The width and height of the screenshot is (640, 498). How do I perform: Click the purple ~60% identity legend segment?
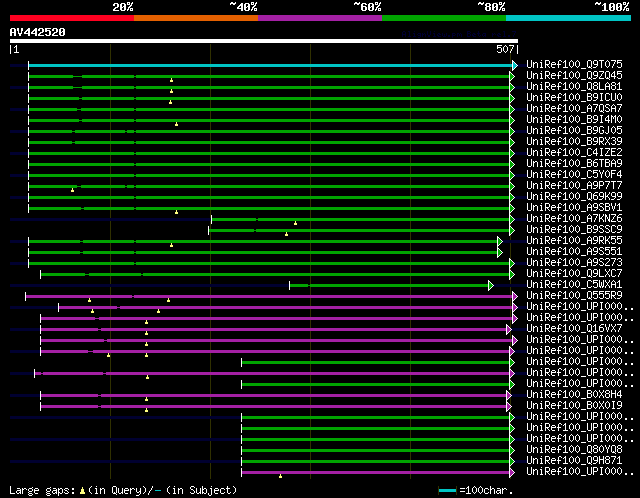(319, 17)
